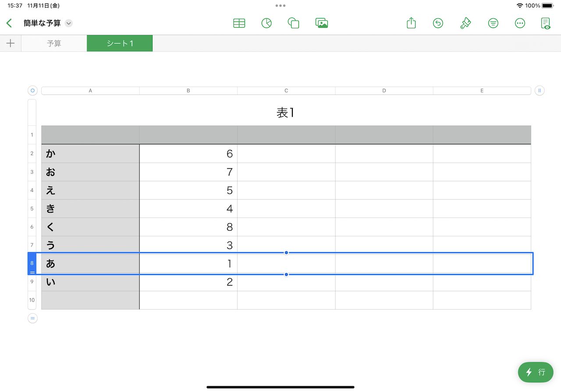Image resolution: width=561 pixels, height=392 pixels.
Task: Open the 行 row actions button
Action: 536,372
